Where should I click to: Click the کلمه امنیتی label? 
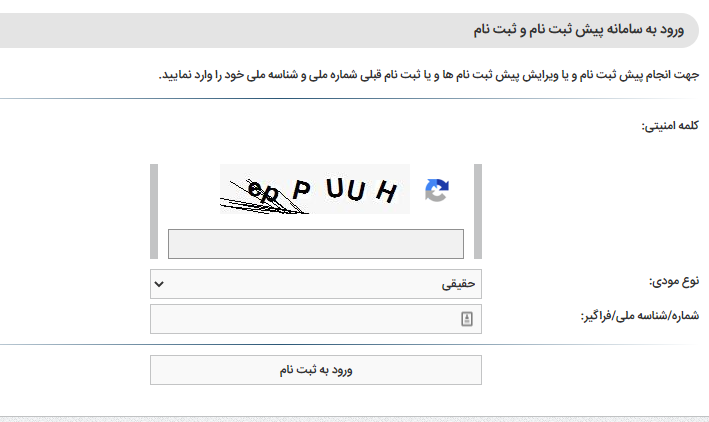click(x=670, y=126)
